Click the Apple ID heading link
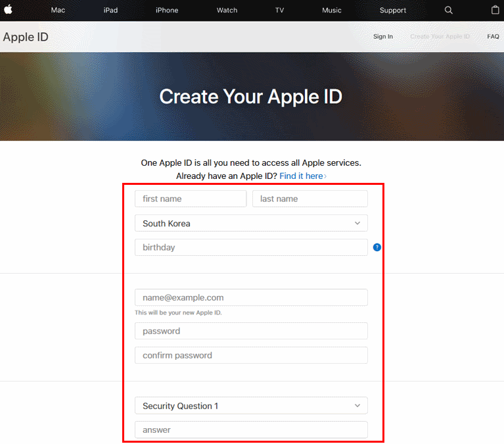The image size is (504, 444). tap(26, 37)
